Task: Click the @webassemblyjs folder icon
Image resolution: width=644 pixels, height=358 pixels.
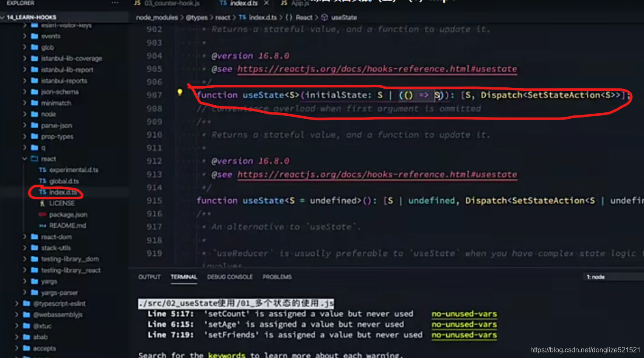Action: tap(26, 315)
